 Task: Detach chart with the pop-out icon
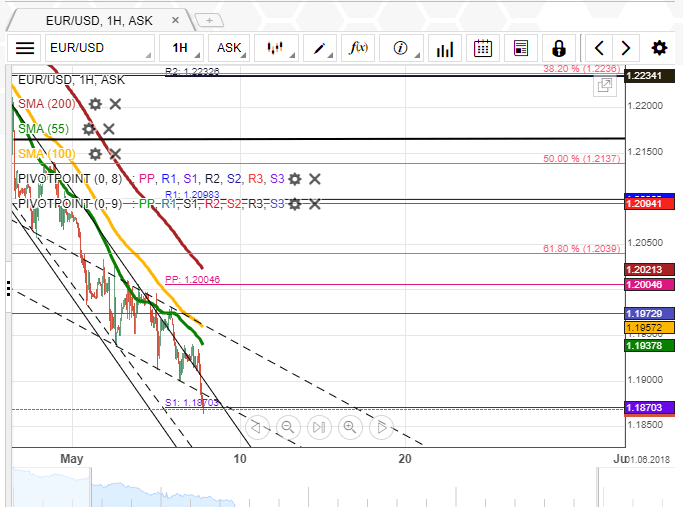(604, 86)
